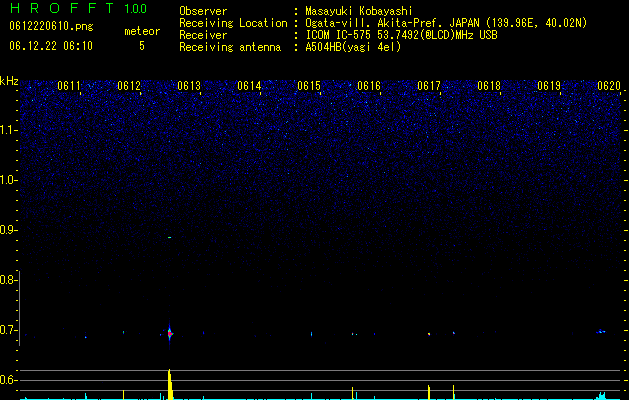
Task: Click the A504HB antenna description
Action: coord(353,47)
